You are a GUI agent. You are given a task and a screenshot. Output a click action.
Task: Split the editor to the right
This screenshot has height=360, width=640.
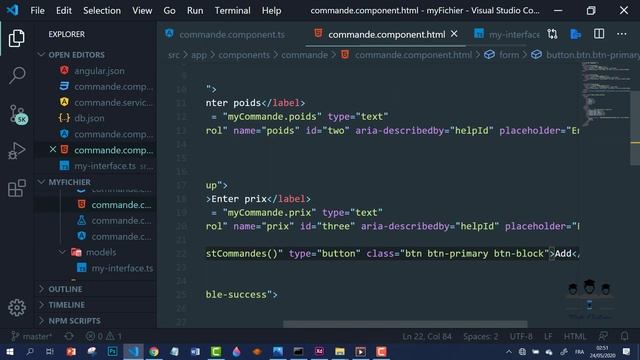[599, 34]
